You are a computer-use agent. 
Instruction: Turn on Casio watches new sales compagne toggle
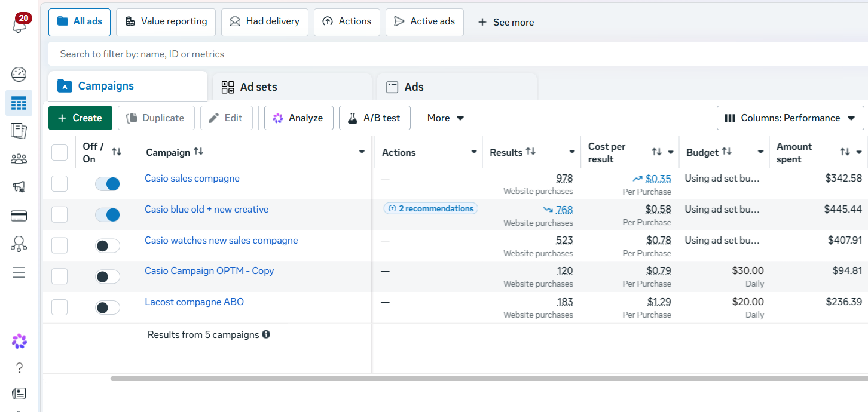(x=108, y=246)
